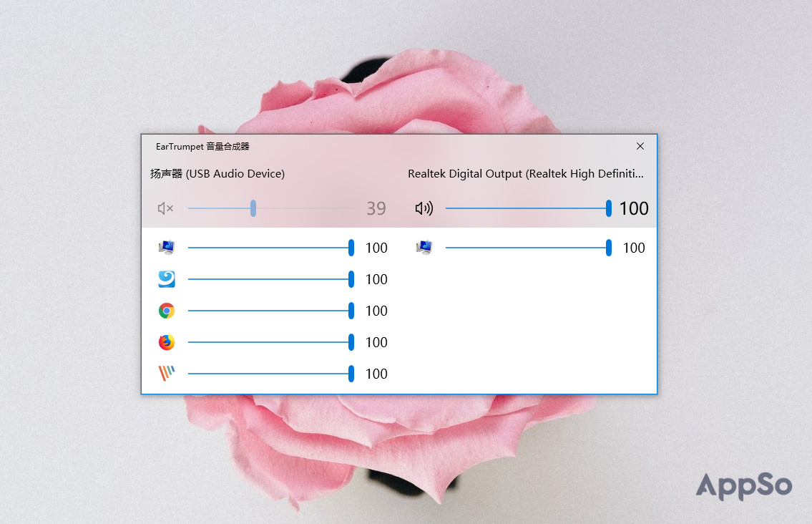The height and width of the screenshot is (524, 812).
Task: Click System Sounds icon under Realtek output
Action: (x=424, y=248)
